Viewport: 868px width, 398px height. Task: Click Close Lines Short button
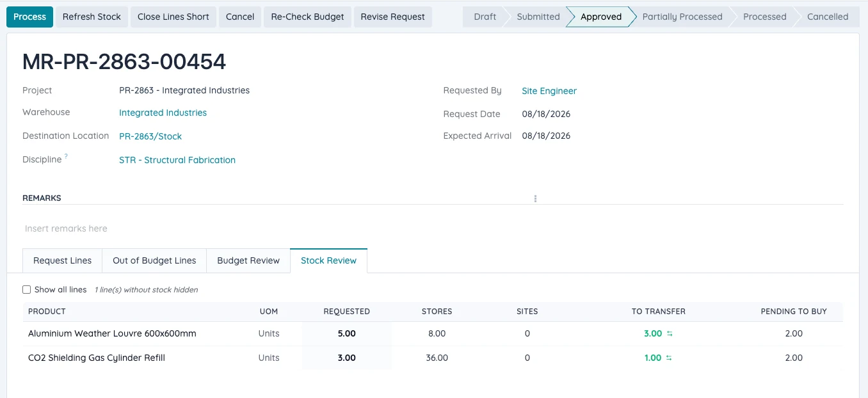point(173,17)
